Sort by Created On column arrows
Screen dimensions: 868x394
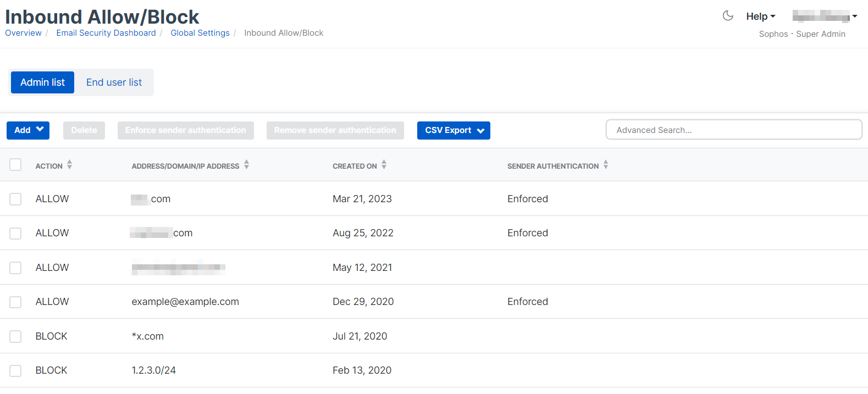[384, 165]
